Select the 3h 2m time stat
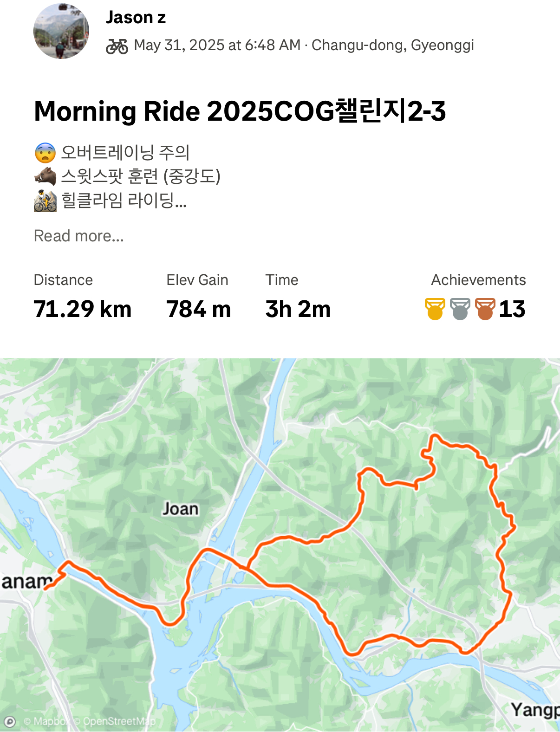This screenshot has height=732, width=560. click(298, 309)
